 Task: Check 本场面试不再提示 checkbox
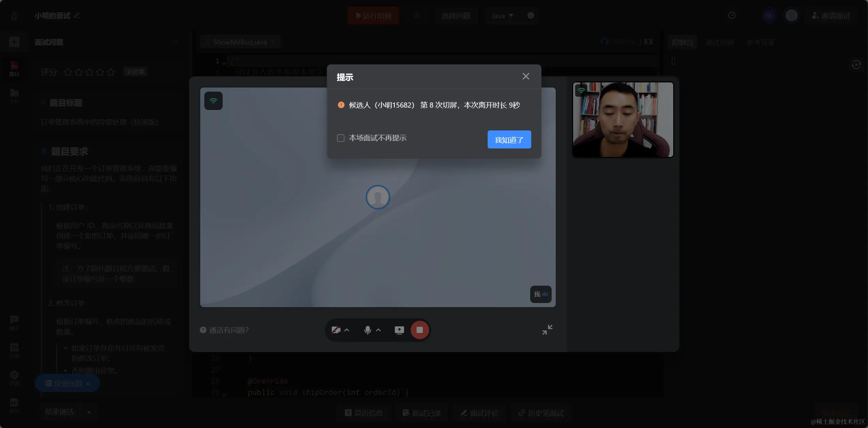(x=341, y=138)
